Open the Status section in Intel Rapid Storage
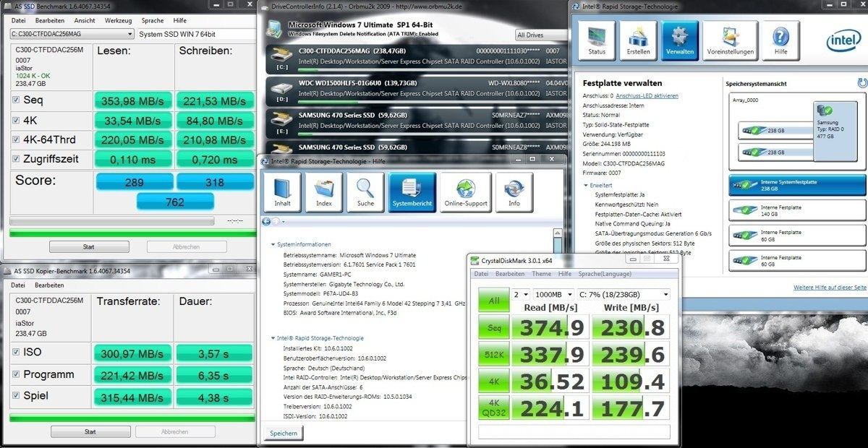 597,40
